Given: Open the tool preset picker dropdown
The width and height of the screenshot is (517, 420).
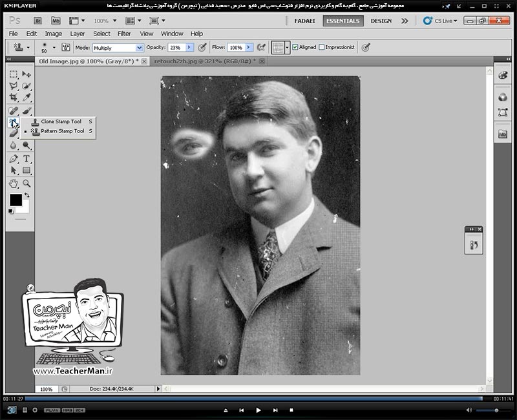Looking at the screenshot, I should click(28, 47).
